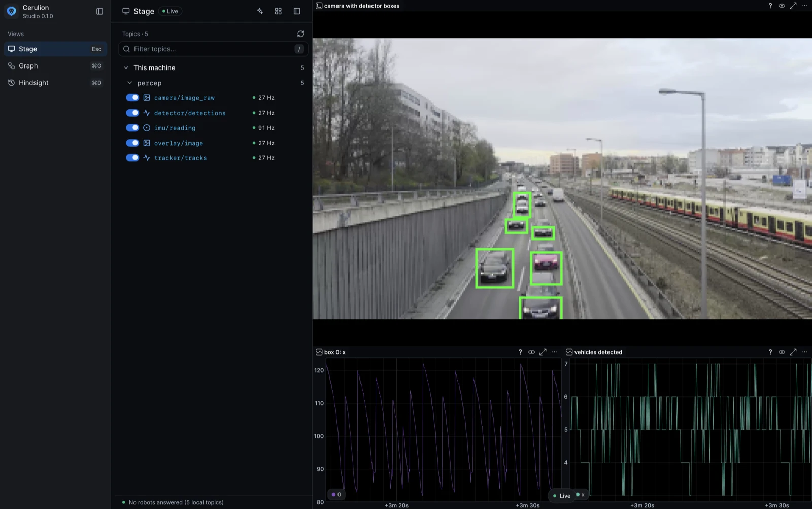Open help for box 0: x plot
812x509 pixels.
point(520,352)
